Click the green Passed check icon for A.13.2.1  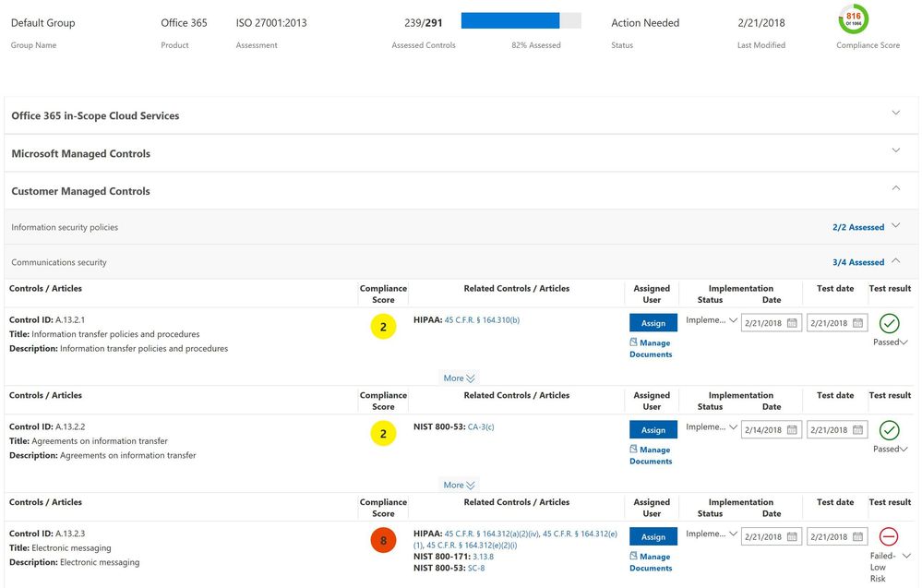tap(889, 323)
